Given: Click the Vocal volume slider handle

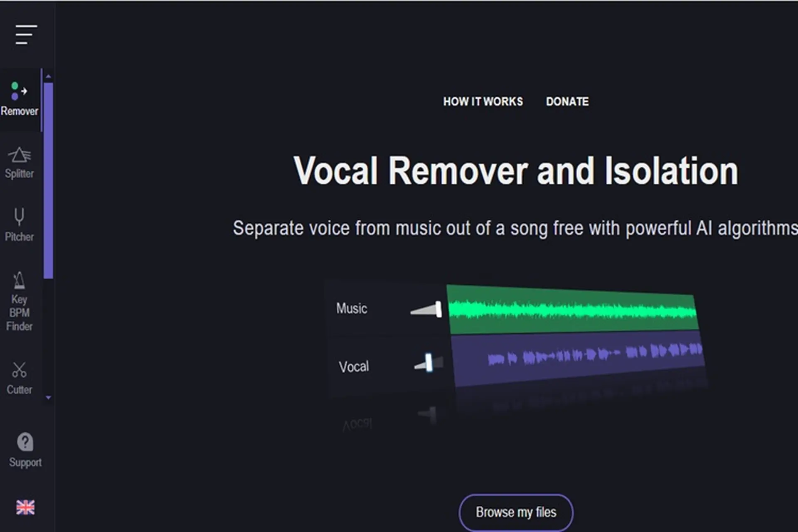Looking at the screenshot, I should pos(429,362).
